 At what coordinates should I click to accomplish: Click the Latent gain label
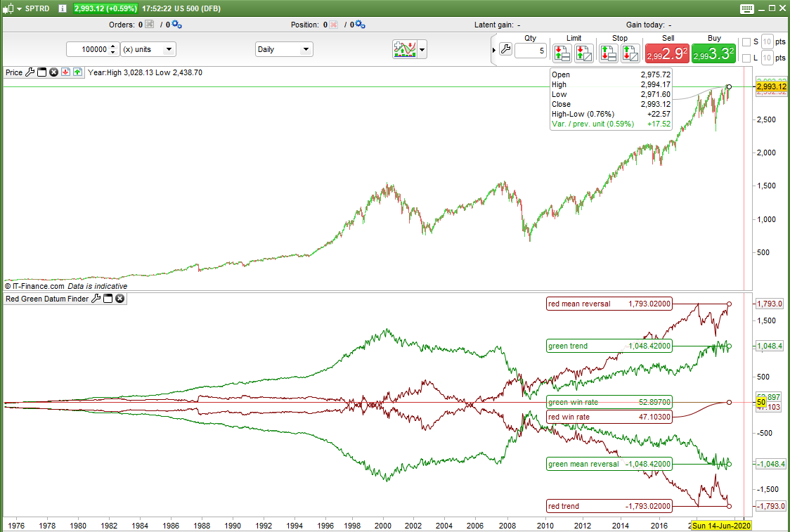493,25
